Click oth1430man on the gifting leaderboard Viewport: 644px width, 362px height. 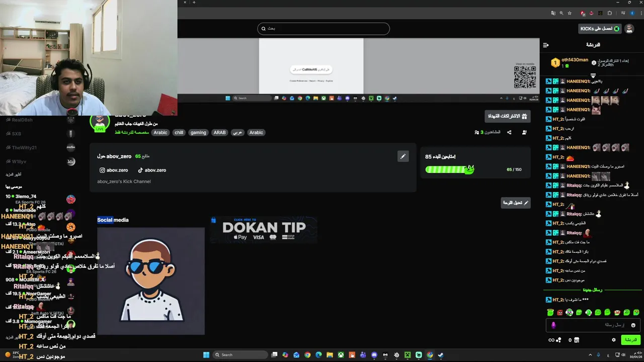[575, 60]
